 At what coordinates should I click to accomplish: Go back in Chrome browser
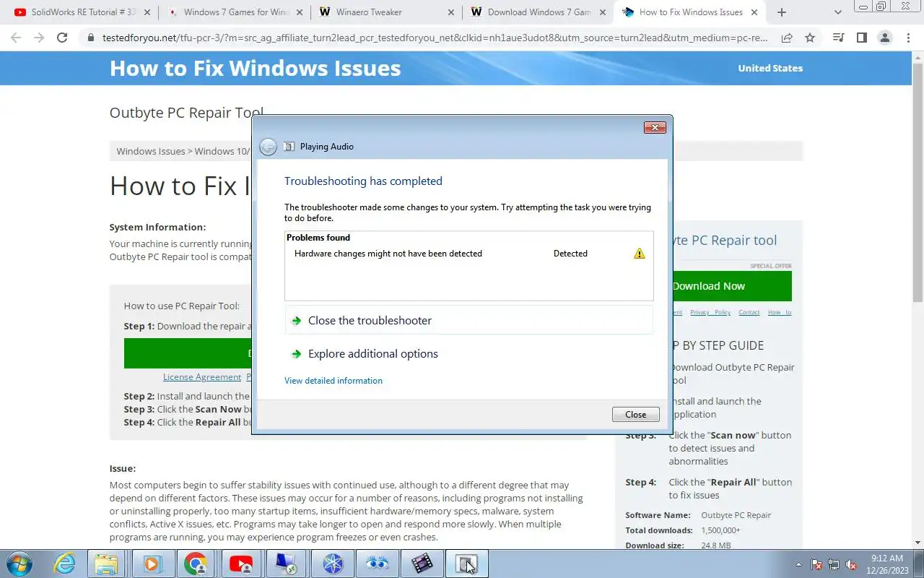(x=16, y=38)
